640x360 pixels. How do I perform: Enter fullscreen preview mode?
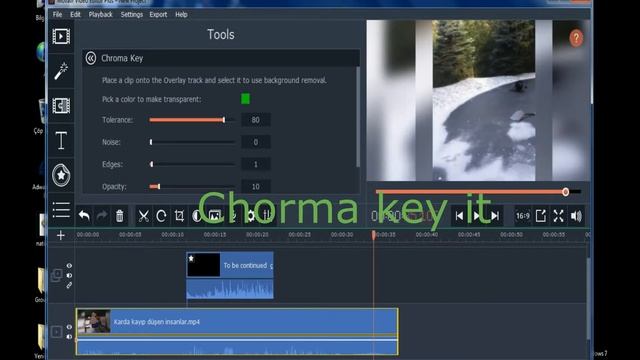[558, 216]
